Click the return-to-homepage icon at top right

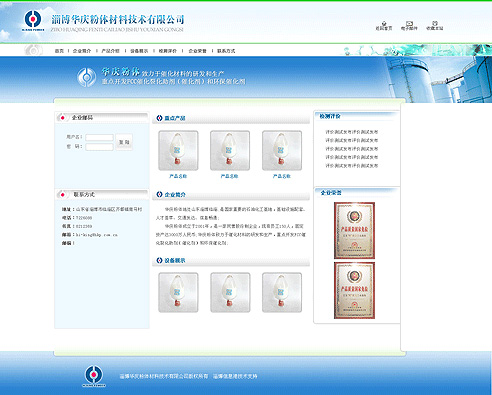[384, 23]
